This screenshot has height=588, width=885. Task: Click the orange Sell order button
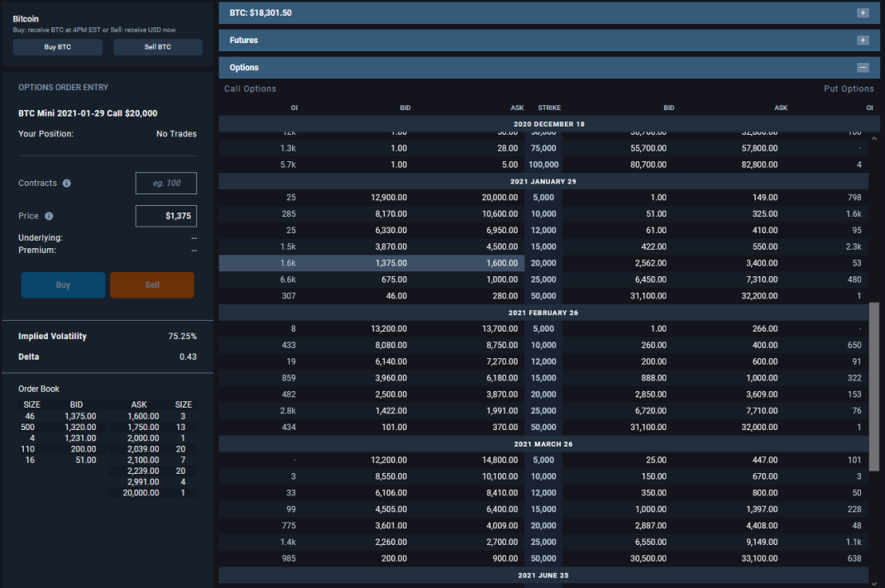coord(152,285)
